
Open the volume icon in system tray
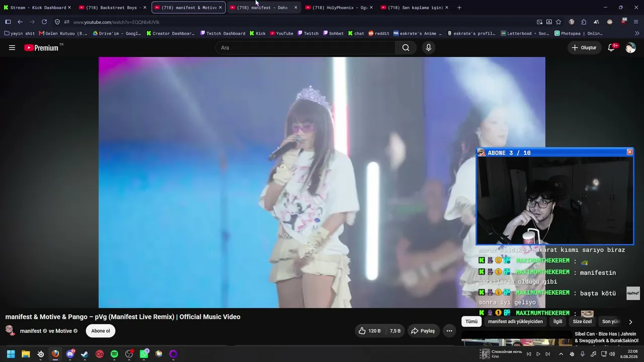pos(612,354)
